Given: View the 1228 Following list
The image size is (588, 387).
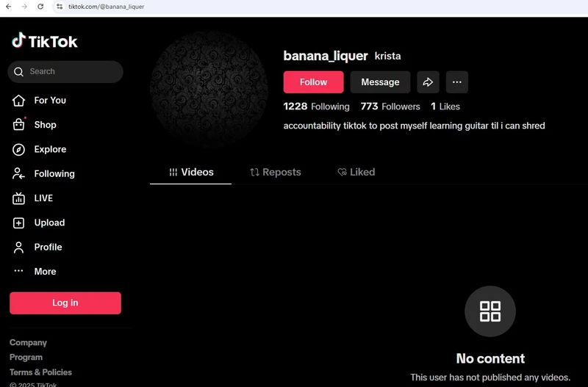Looking at the screenshot, I should [316, 106].
